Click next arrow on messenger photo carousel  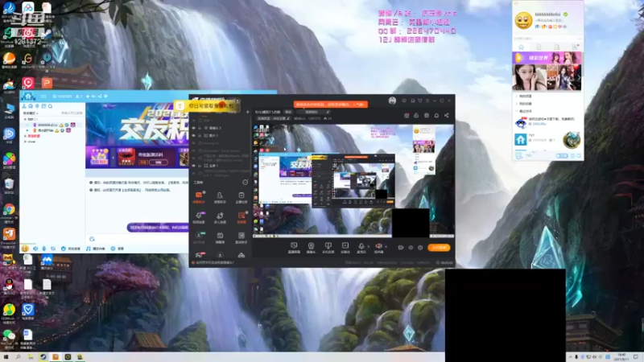(x=579, y=77)
